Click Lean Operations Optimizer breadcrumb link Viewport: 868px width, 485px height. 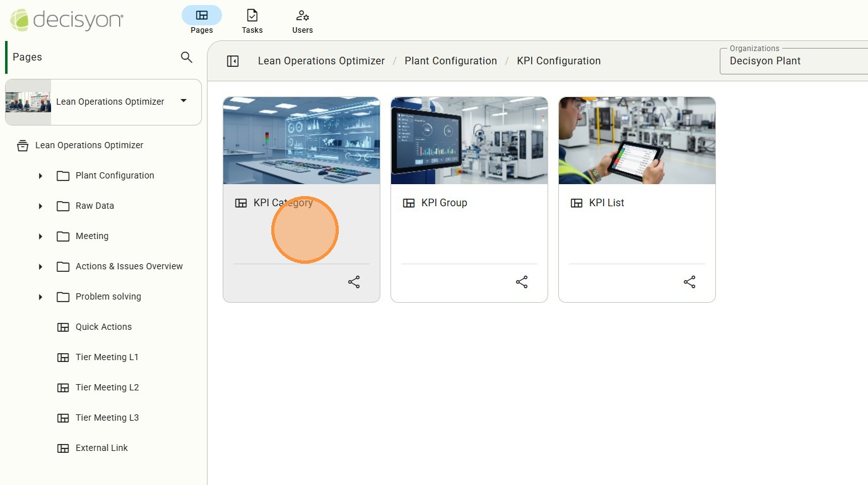point(321,61)
